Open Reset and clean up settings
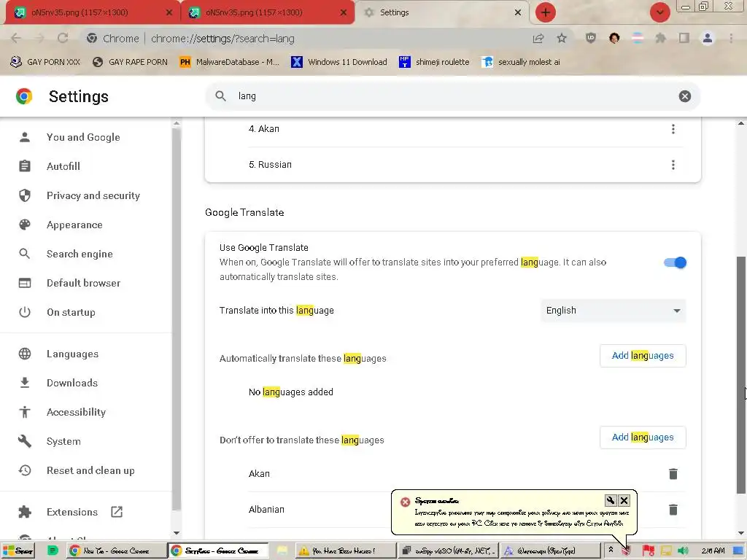The image size is (747, 560). pyautogui.click(x=90, y=470)
